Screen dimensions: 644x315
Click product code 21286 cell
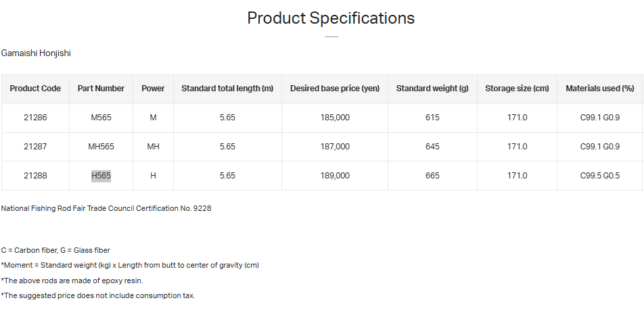point(35,118)
